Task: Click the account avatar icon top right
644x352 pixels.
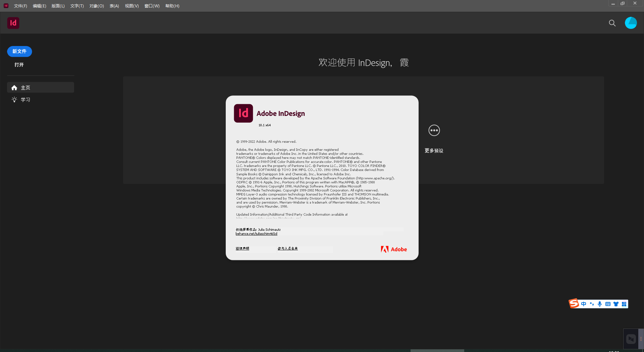Action: tap(631, 23)
